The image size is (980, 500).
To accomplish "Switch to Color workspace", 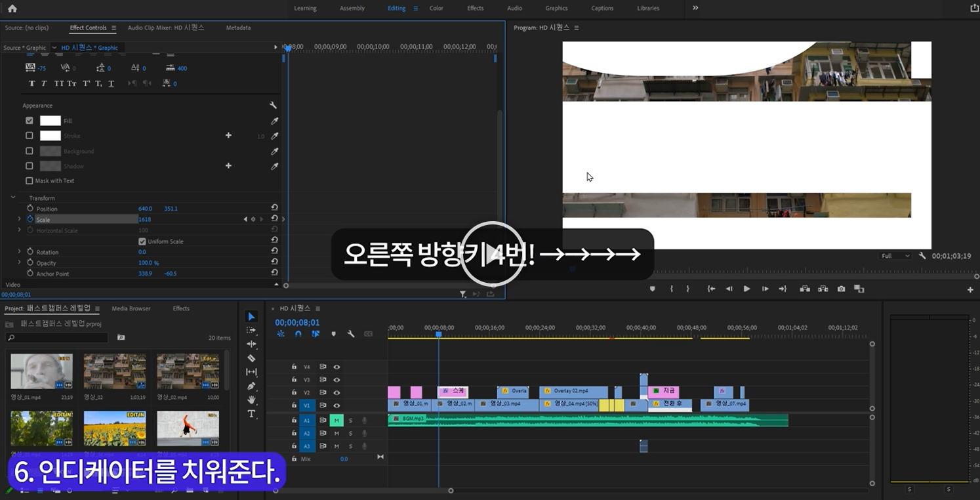I will coord(436,9).
